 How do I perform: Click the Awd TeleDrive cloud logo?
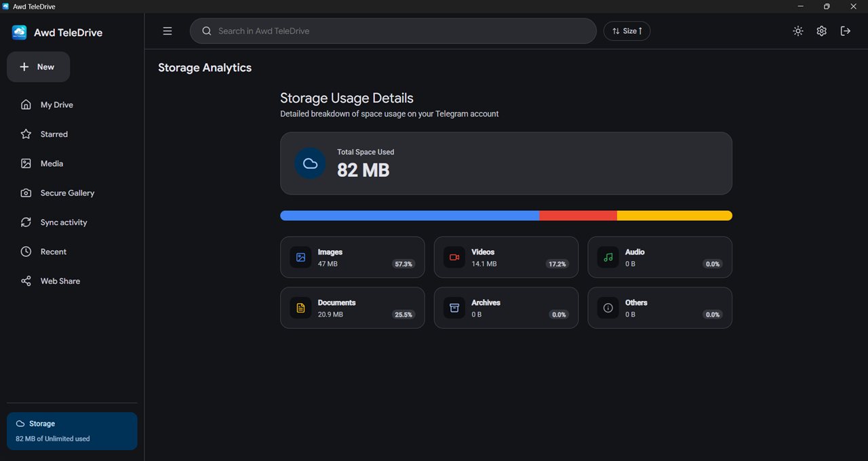click(19, 33)
